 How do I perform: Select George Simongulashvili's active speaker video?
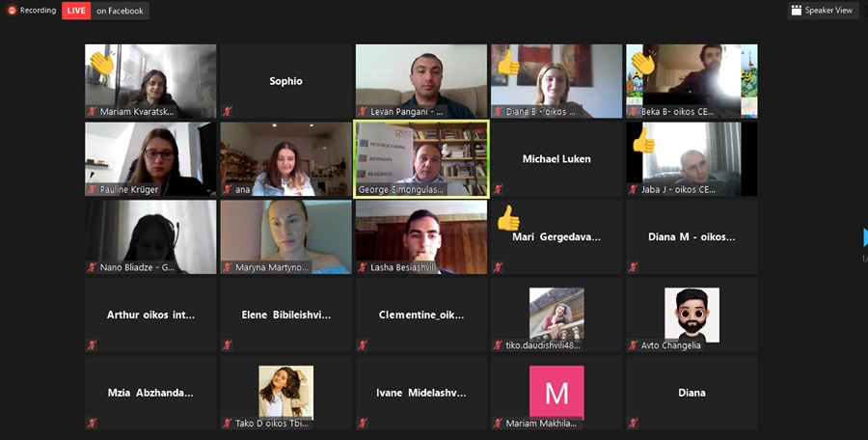(421, 159)
